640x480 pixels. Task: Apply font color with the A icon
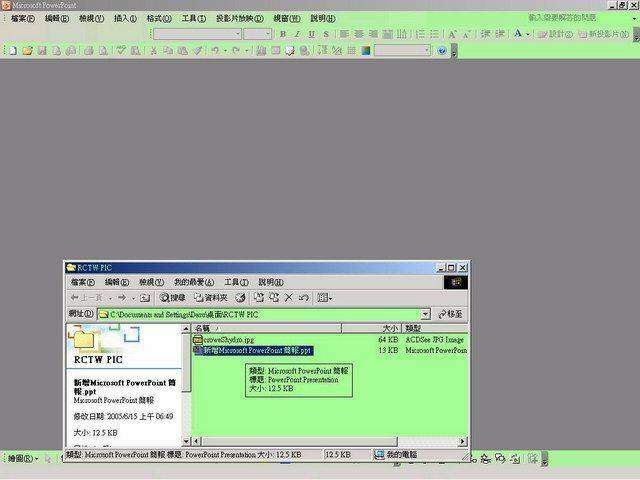[x=518, y=34]
